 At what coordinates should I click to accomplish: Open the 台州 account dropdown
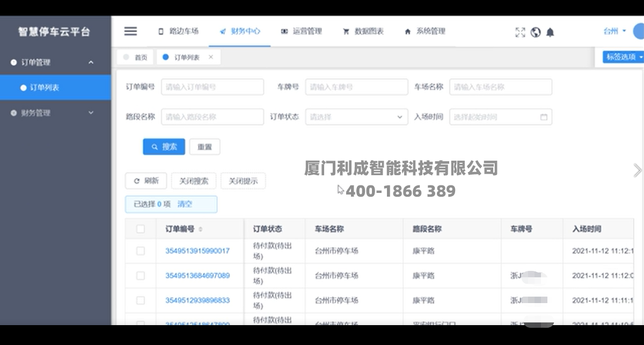point(614,31)
